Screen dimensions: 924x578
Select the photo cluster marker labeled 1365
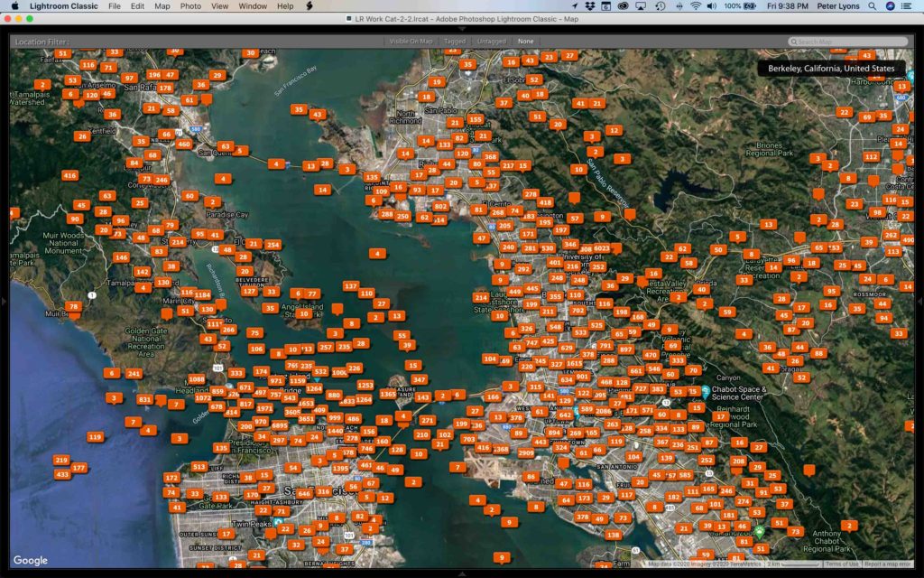388,394
